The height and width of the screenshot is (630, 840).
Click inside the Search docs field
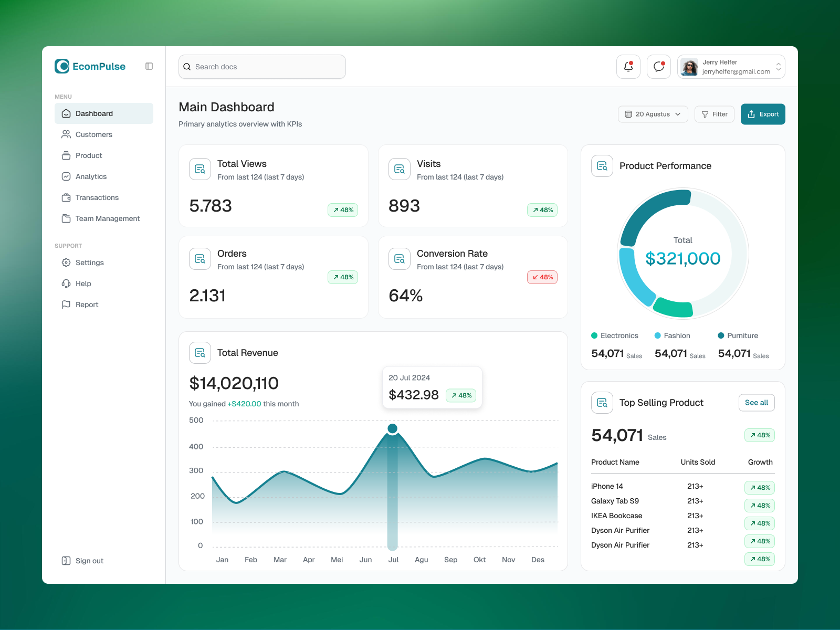[261, 67]
